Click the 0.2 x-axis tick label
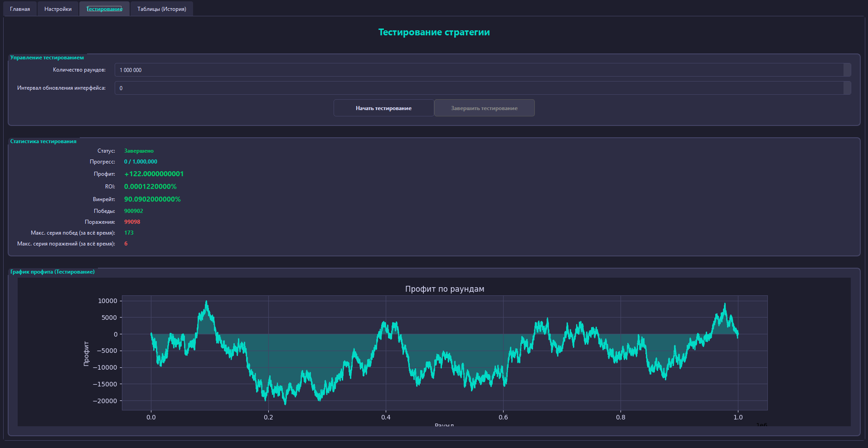Viewport: 868px width, 448px height. (x=268, y=417)
